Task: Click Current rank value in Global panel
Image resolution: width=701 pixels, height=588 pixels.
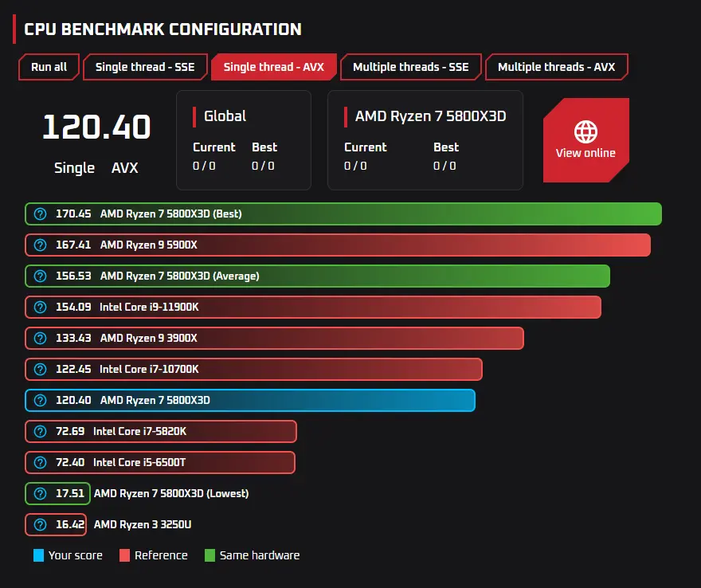Action: click(x=204, y=166)
